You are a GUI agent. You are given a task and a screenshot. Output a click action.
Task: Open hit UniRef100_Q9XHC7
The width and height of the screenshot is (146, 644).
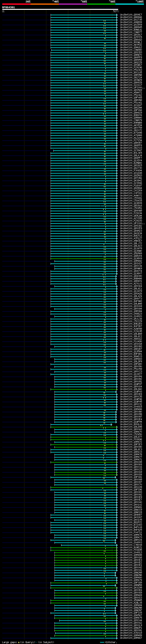click(131, 15)
